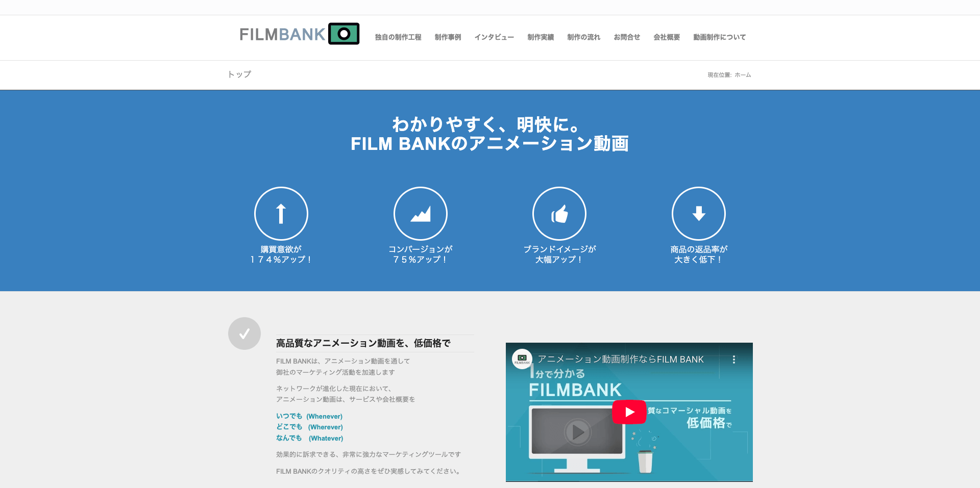Click the 高品質なアニメーション動画を、低価格で heading
The image size is (980, 488).
[363, 343]
